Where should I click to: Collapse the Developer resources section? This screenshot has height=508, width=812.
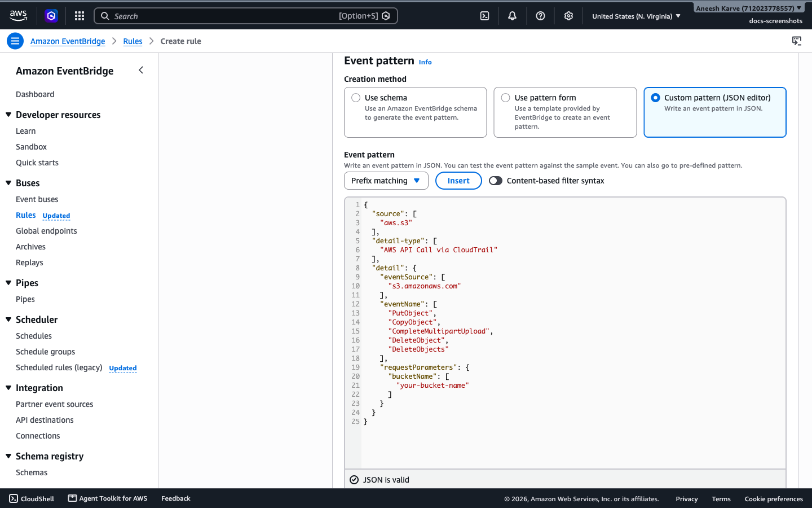(x=8, y=115)
